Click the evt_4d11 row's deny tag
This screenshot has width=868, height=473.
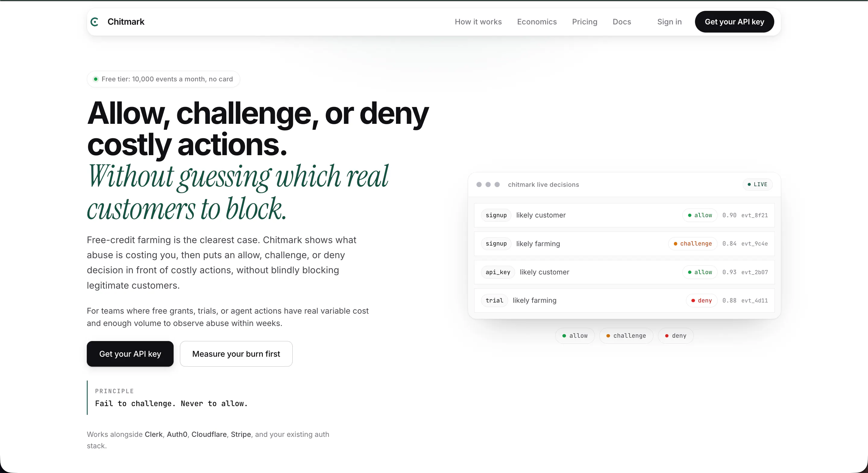[x=702, y=300]
